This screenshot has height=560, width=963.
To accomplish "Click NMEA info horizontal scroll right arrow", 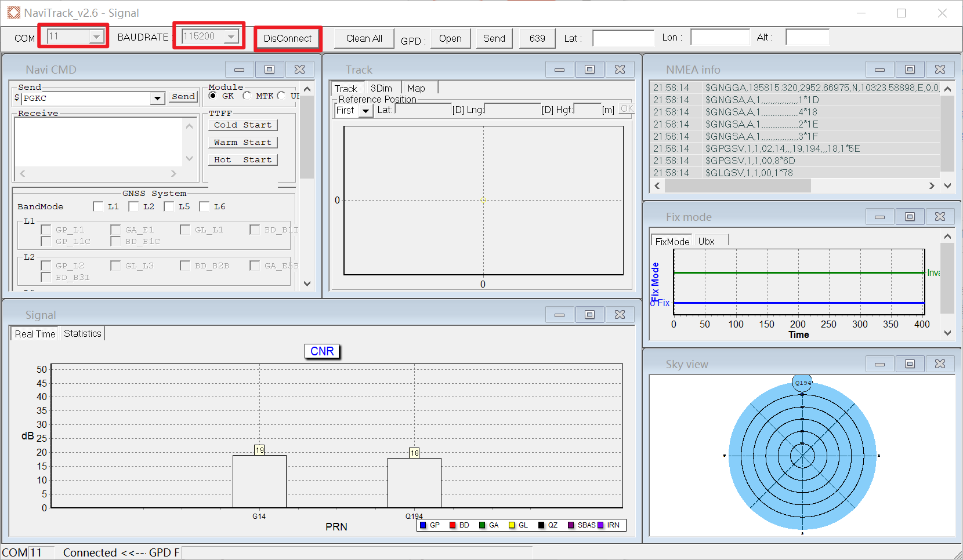I will [932, 186].
